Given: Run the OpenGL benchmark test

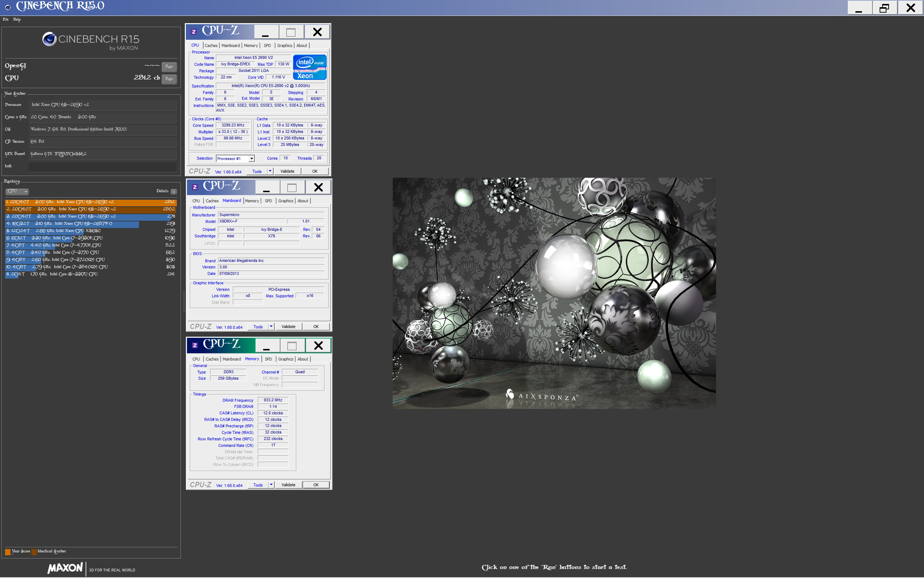Looking at the screenshot, I should pos(169,66).
